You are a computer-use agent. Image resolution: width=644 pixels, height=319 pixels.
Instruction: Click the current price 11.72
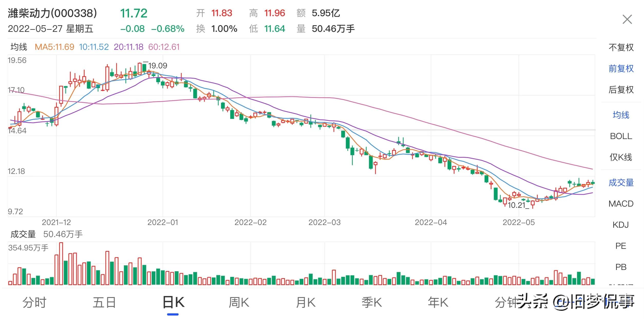tap(134, 13)
